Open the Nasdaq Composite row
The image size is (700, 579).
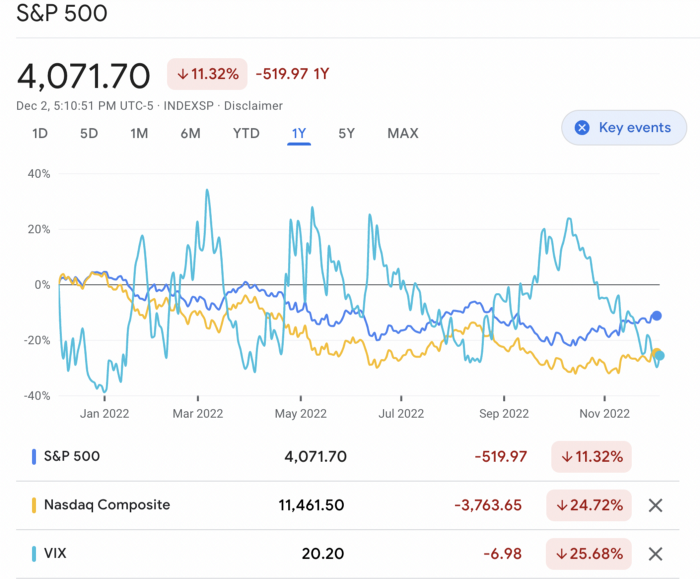click(347, 505)
